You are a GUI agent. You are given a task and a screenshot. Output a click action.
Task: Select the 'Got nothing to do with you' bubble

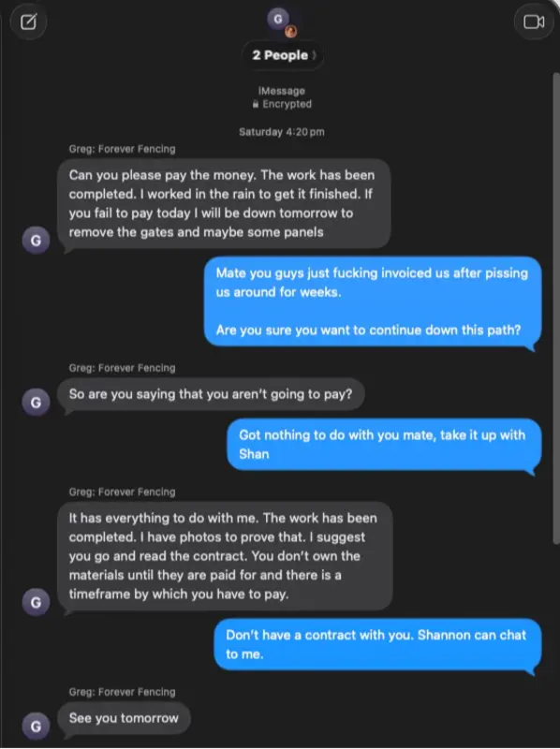[384, 445]
